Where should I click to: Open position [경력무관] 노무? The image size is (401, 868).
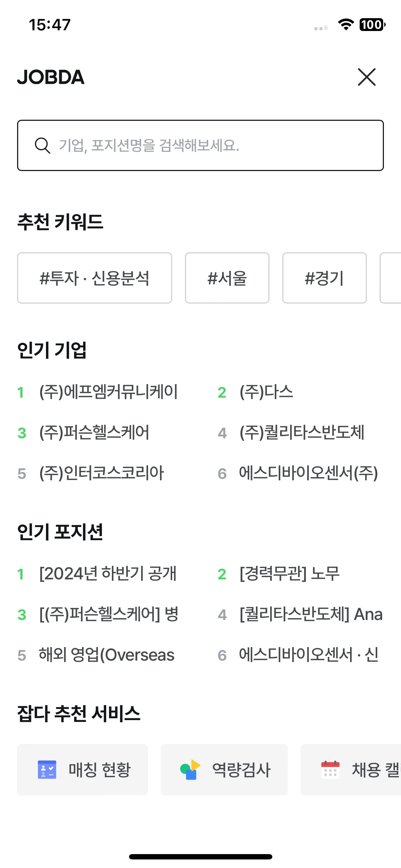289,574
